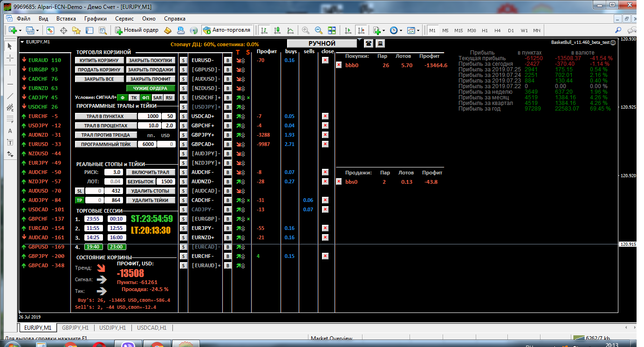Image resolution: width=644 pixels, height=347 pixels.
Task: Select the Crosshair tool in left toolbar
Action: point(10,58)
